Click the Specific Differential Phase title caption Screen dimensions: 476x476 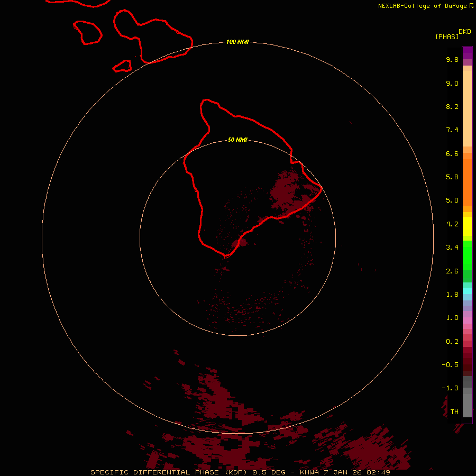point(240,472)
